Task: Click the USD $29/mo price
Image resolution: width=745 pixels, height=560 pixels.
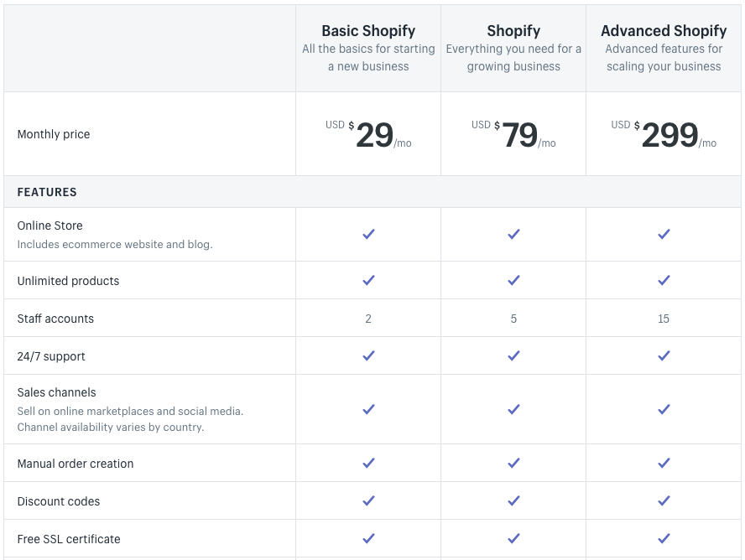Action: click(x=368, y=135)
